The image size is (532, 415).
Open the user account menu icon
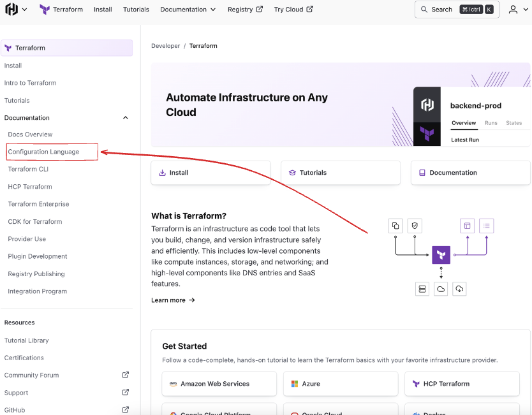click(x=514, y=10)
